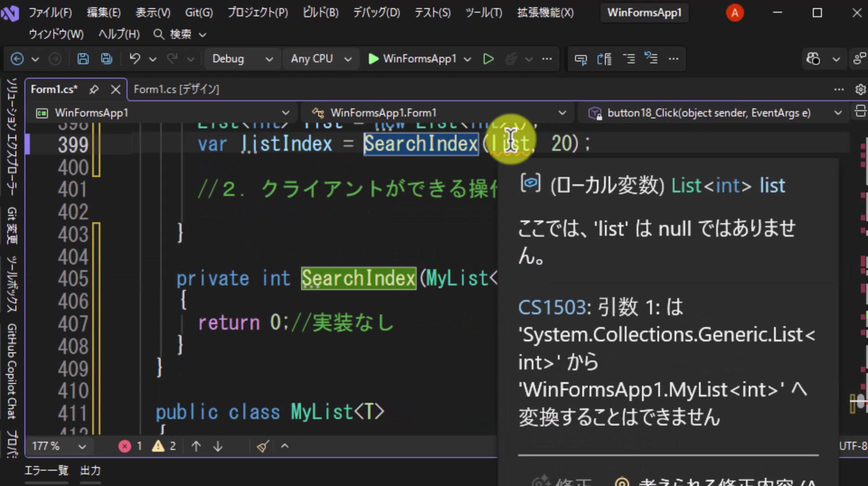
Task: Click the Hot Reload flame icon
Action: point(511,59)
